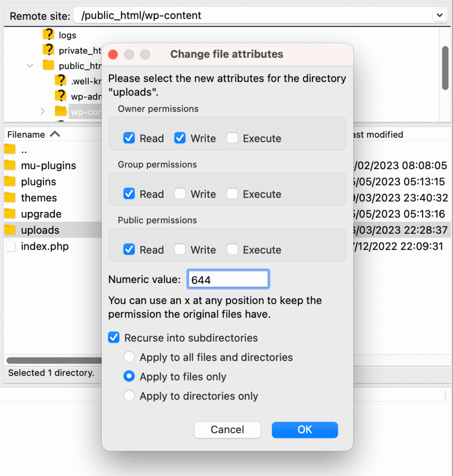Check Group Execute permission
The height and width of the screenshot is (476, 453).
pos(232,193)
